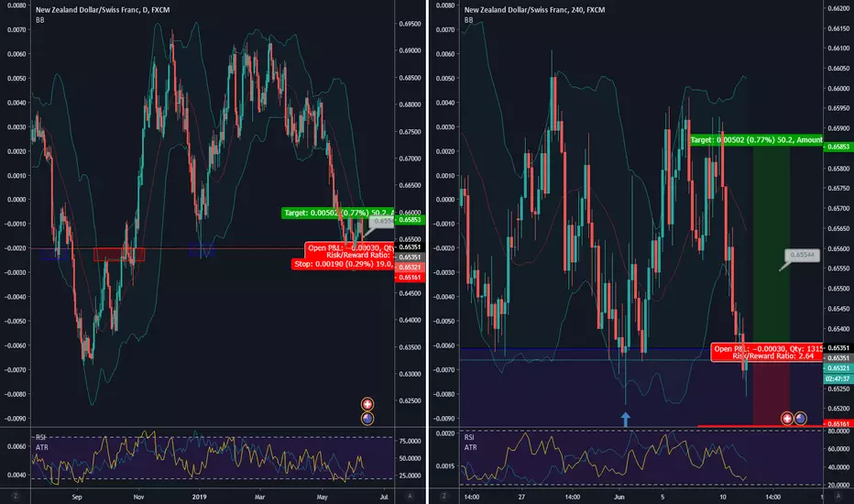Click 0.66200 on the 240 price axis

838,9
